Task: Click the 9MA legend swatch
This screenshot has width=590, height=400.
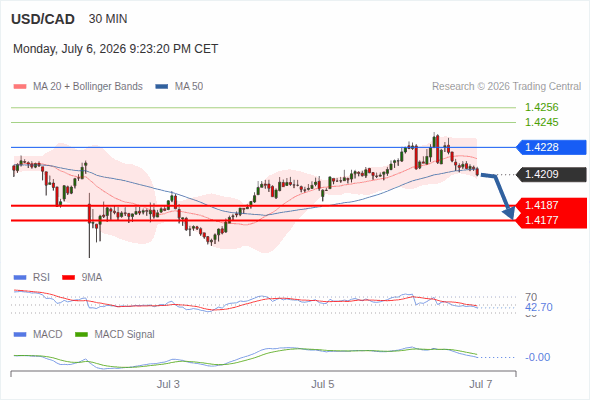Action: pos(68,278)
